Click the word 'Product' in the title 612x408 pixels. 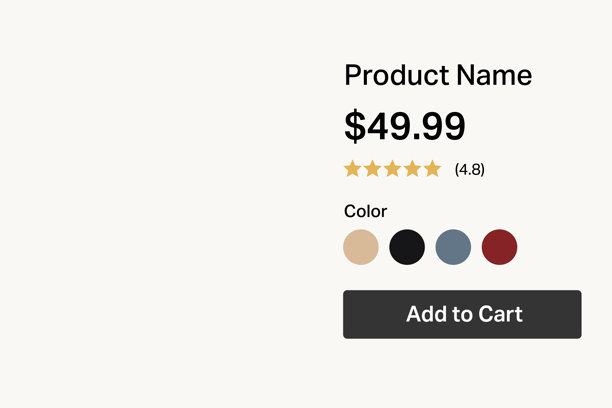tap(397, 75)
